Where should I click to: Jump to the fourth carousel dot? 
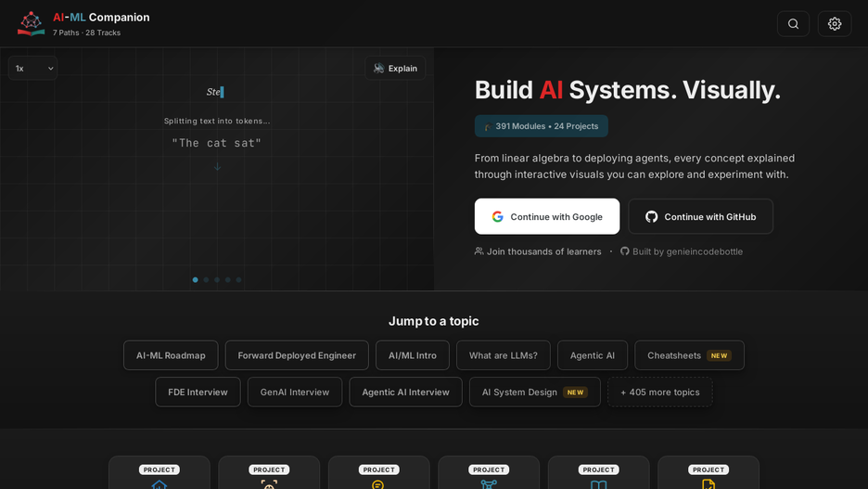[x=227, y=279]
